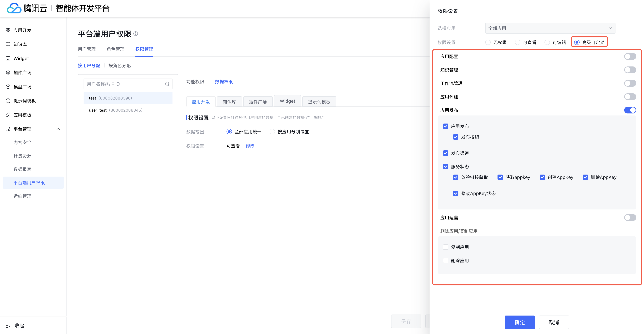Click the 模型广场 cube icon
644x334 pixels.
pyautogui.click(x=8, y=87)
